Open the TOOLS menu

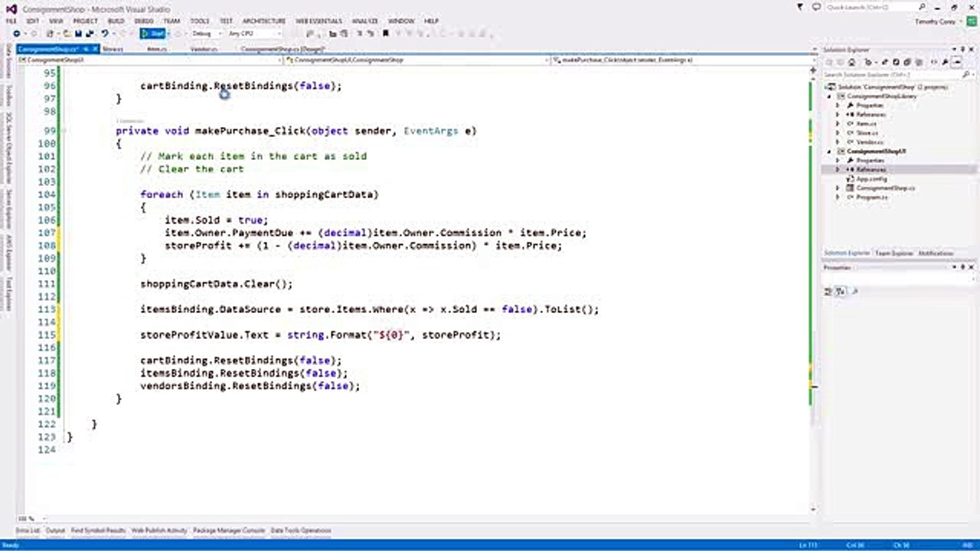click(200, 21)
